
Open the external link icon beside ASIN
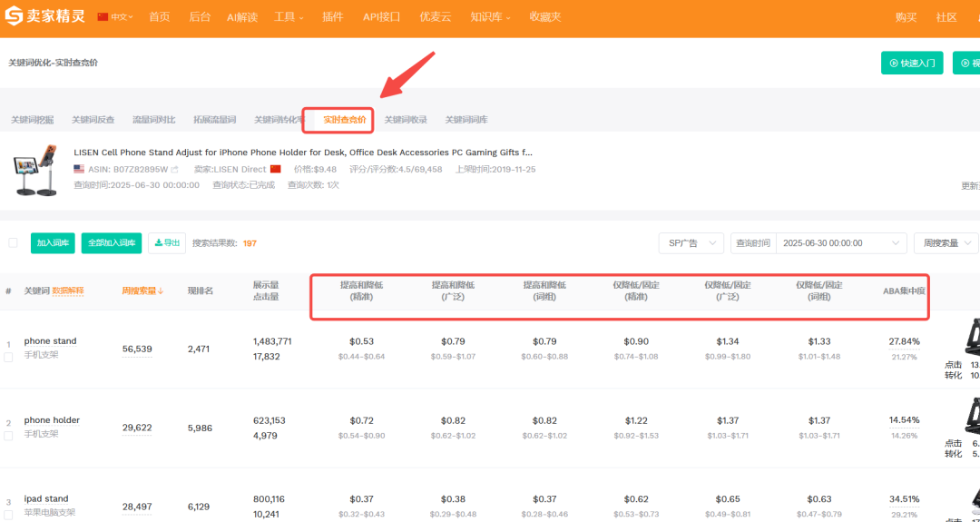(x=174, y=170)
